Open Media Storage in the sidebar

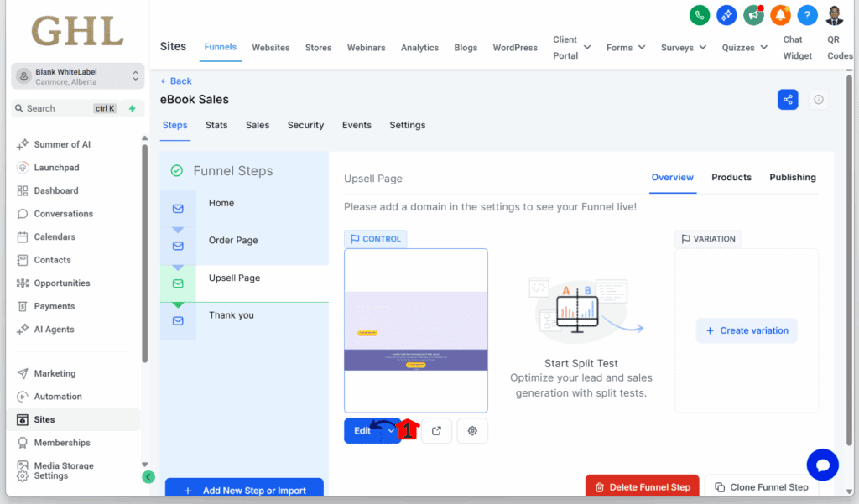(64, 465)
